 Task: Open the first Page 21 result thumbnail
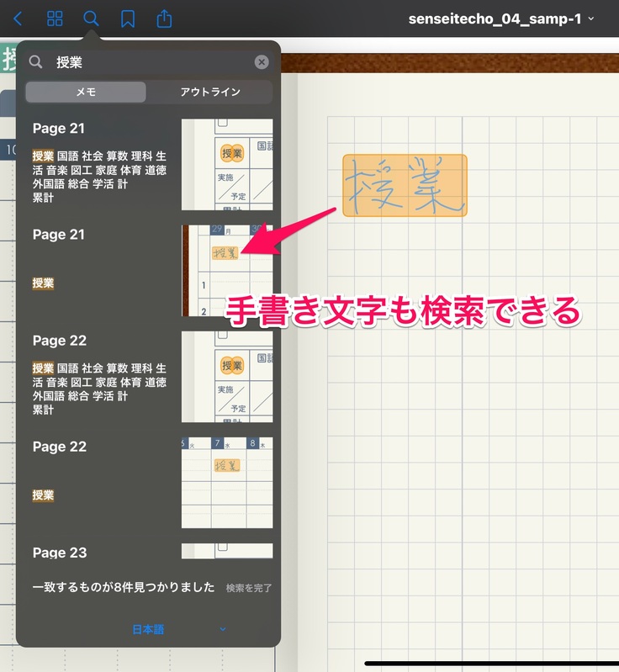coord(227,165)
